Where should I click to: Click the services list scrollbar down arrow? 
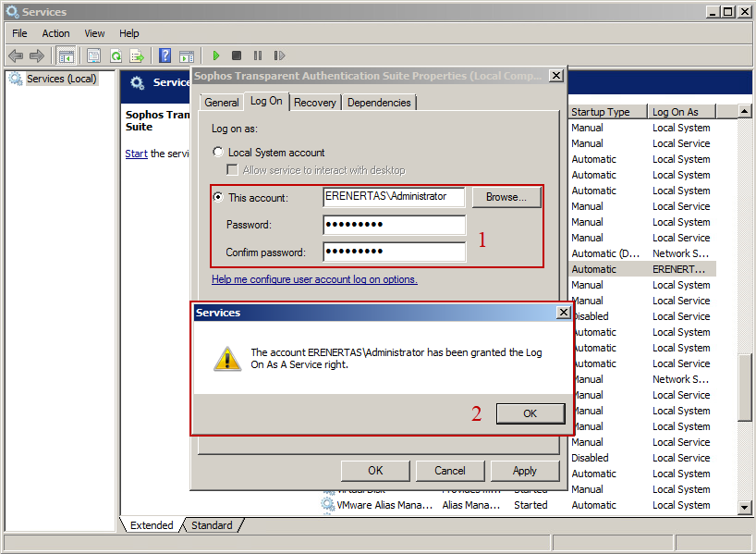[744, 507]
